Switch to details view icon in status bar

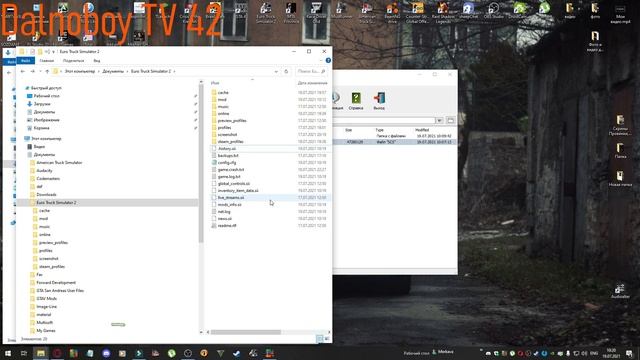click(320, 339)
